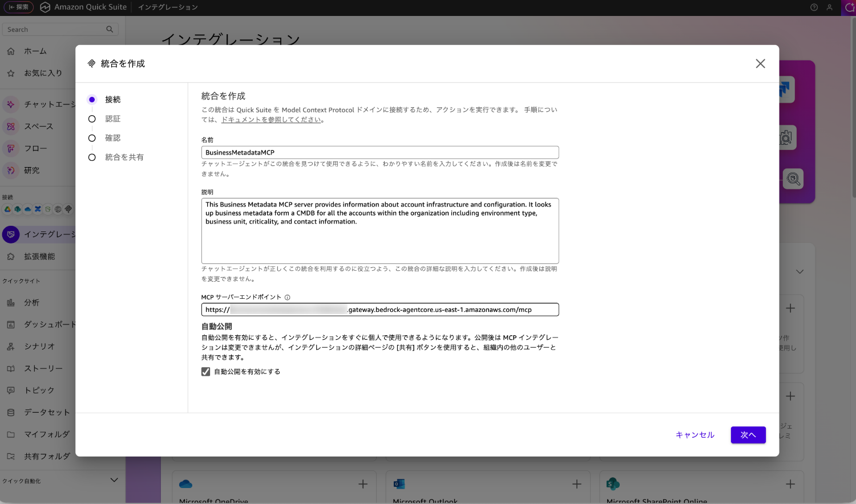
Task: Click the search magnifier icon in sidebar
Action: (110, 29)
